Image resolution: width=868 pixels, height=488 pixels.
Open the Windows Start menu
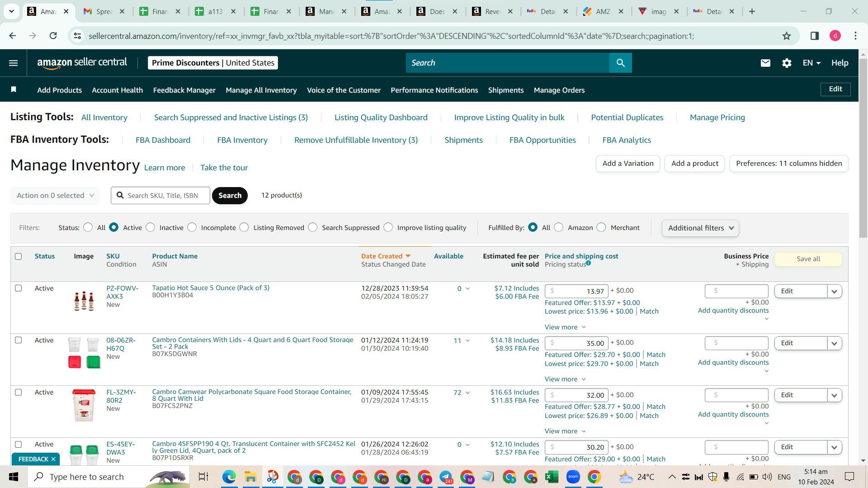pyautogui.click(x=14, y=477)
